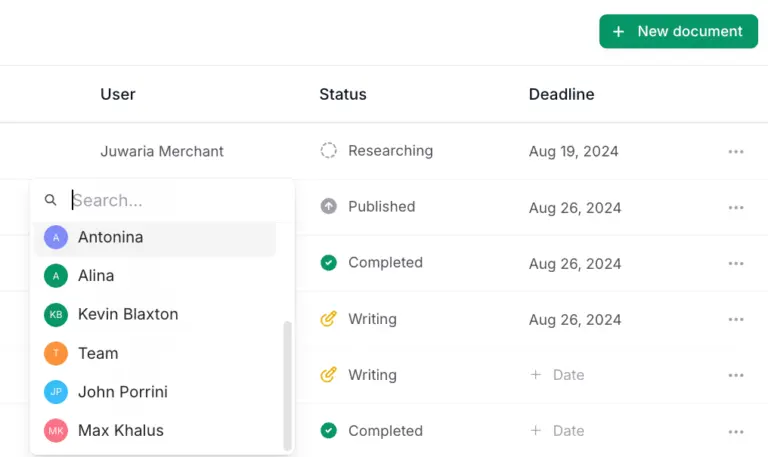Click John Porrini's JP avatar icon

[x=56, y=392]
